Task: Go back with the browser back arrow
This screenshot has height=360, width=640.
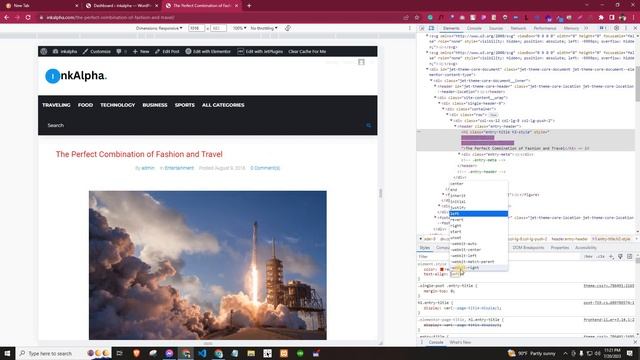Action: tap(7, 17)
